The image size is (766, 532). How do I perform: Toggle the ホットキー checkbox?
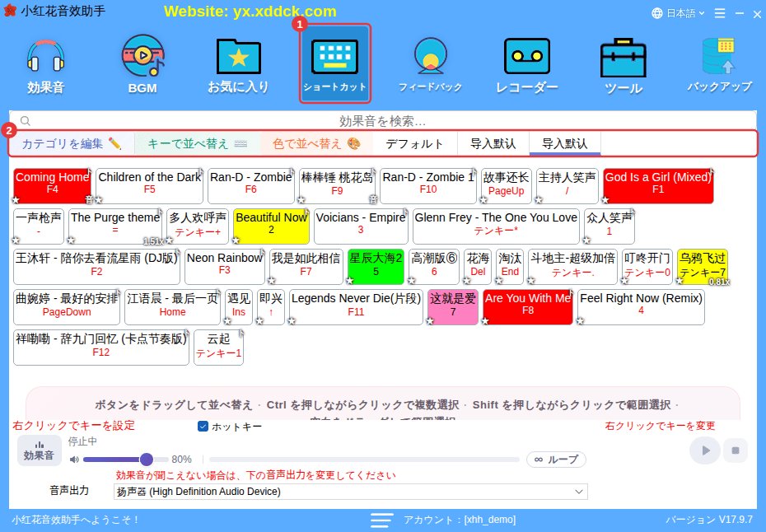point(203,427)
